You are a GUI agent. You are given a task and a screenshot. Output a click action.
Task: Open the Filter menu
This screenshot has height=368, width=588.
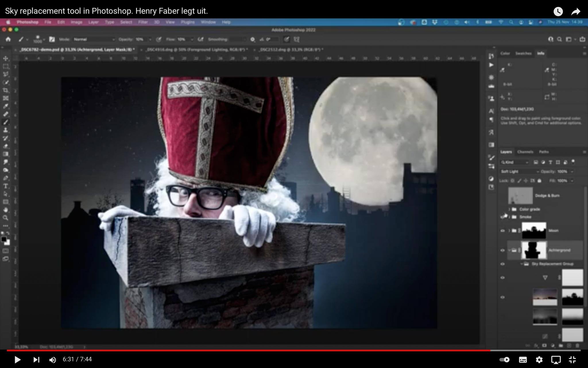point(143,22)
